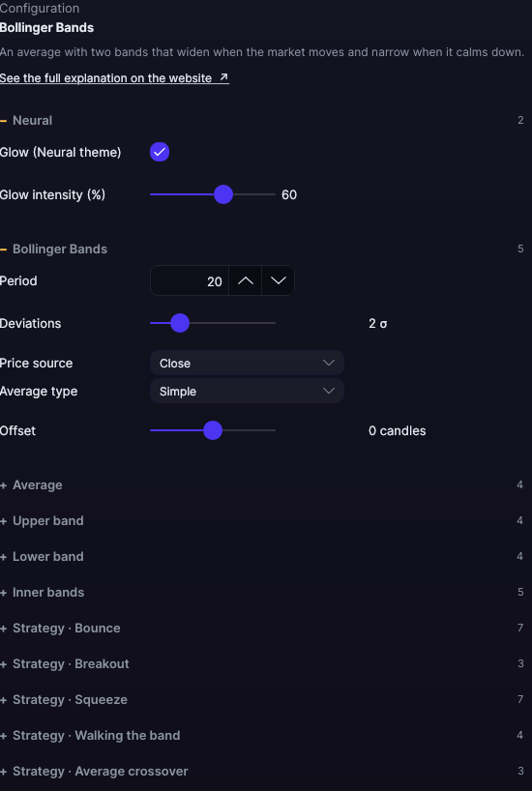
Task: Click the 0 candles offset value
Action: pyautogui.click(x=398, y=431)
